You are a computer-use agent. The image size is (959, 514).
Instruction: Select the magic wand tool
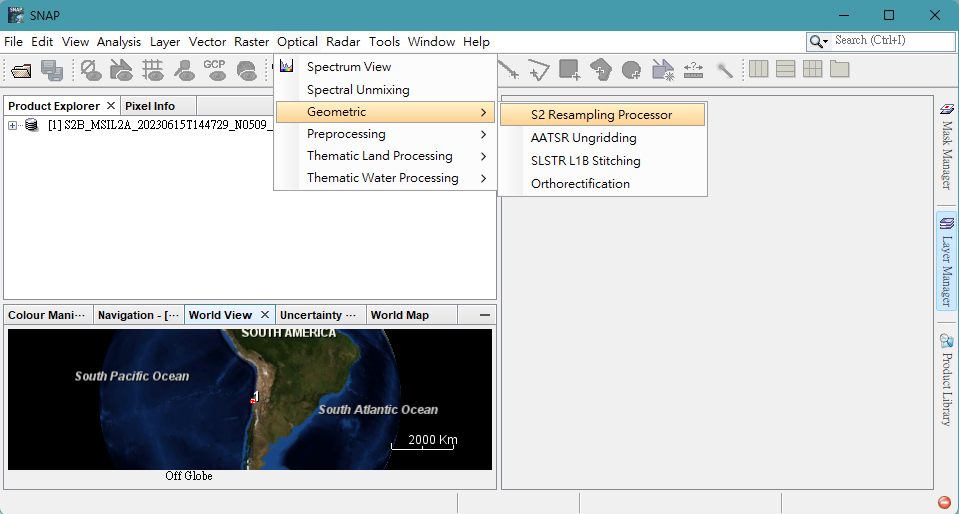(725, 70)
